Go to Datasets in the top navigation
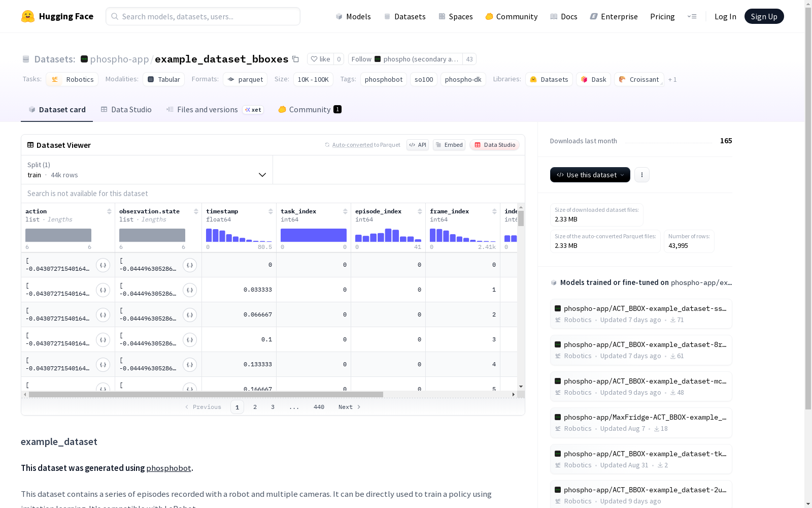This screenshot has width=812, height=508. pyautogui.click(x=404, y=16)
